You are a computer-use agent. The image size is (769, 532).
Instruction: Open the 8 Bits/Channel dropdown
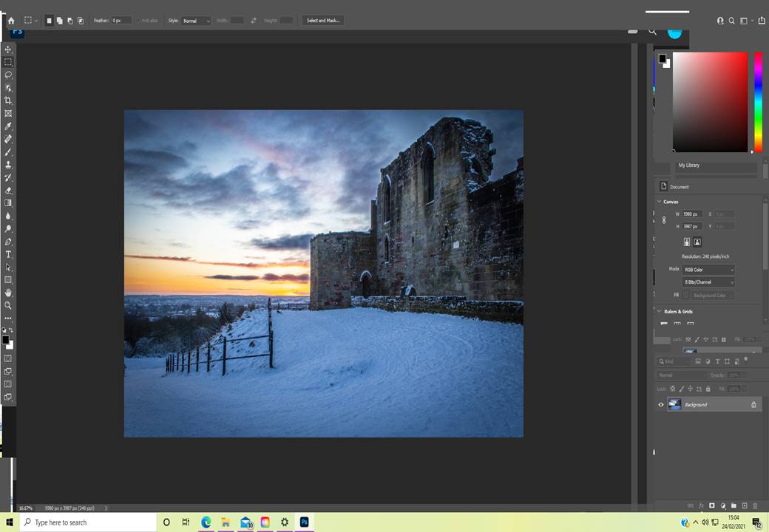click(x=708, y=282)
